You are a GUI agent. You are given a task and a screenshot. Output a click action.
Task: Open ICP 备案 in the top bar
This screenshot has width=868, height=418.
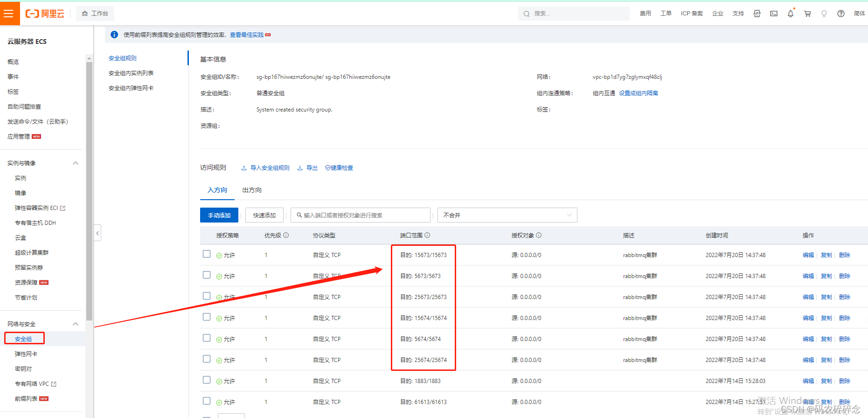(x=692, y=14)
